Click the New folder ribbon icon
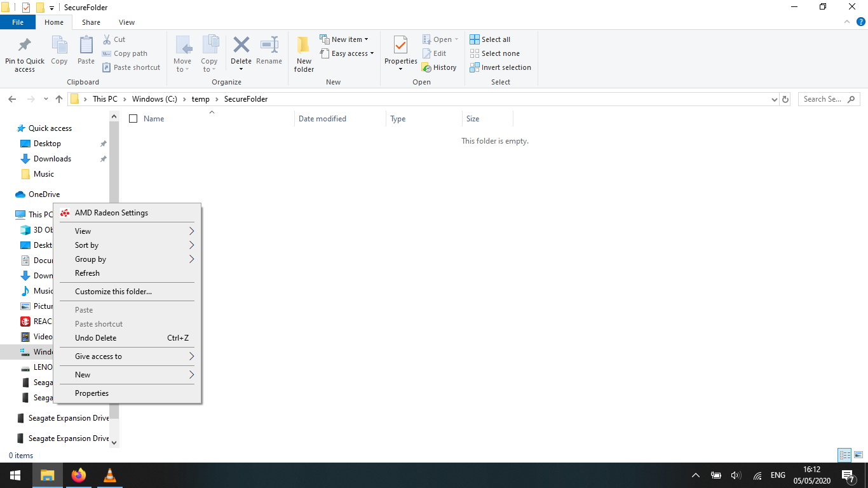The height and width of the screenshot is (488, 868). click(x=304, y=46)
